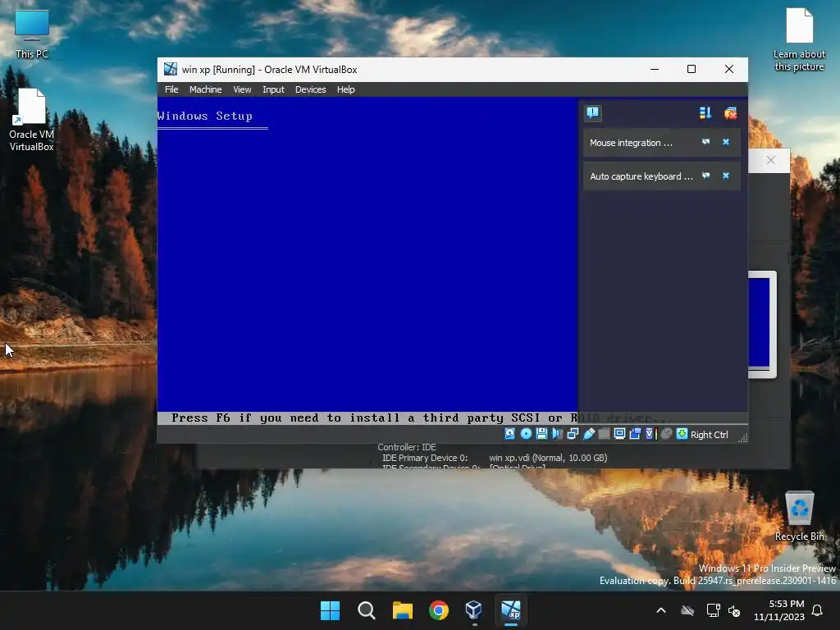Minimize the win xp VirtualBox window
This screenshot has height=630, width=840.
[654, 69]
